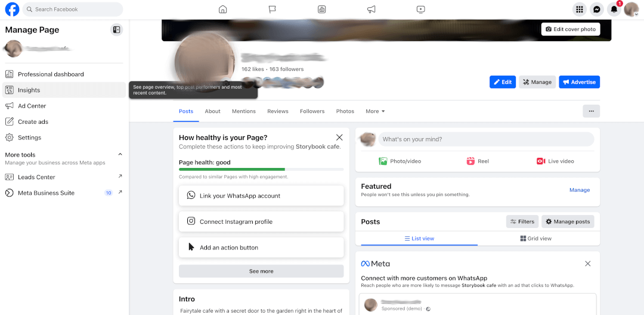The image size is (644, 315).
Task: Open the apps grid menu icon
Action: pyautogui.click(x=580, y=10)
